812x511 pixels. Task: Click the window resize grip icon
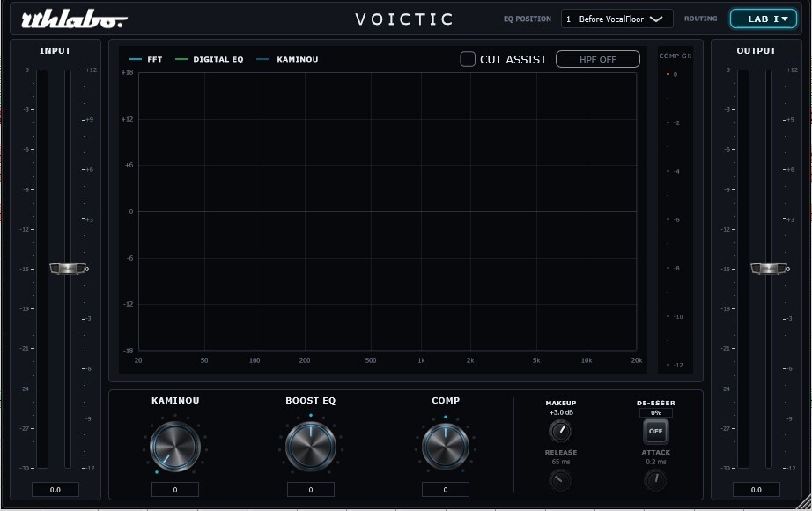804,502
